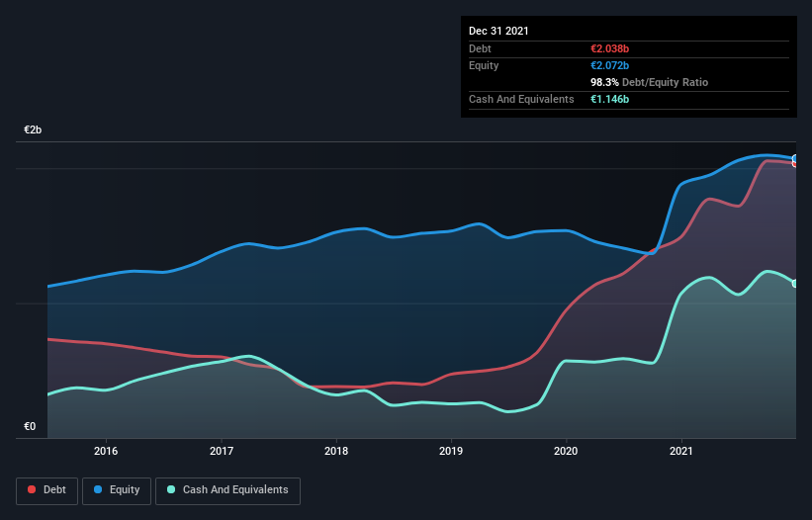
Task: Click the €0 y-axis label
Action: pyautogui.click(x=30, y=426)
